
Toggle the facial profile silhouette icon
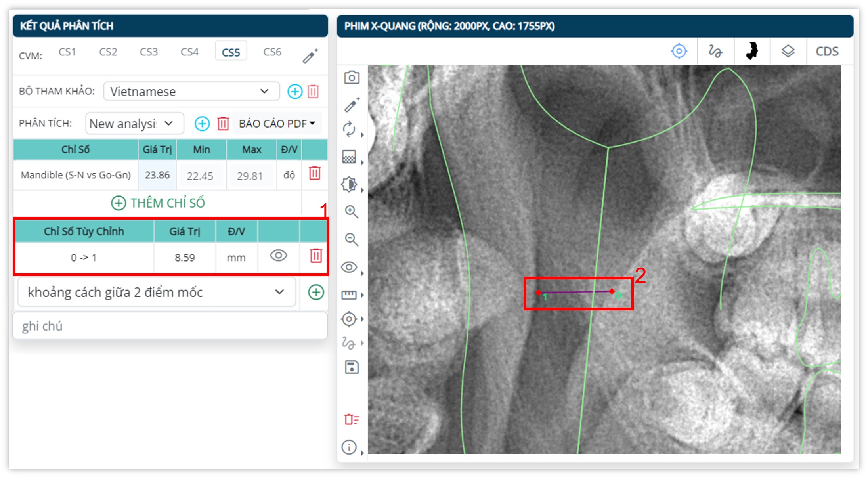(x=752, y=51)
